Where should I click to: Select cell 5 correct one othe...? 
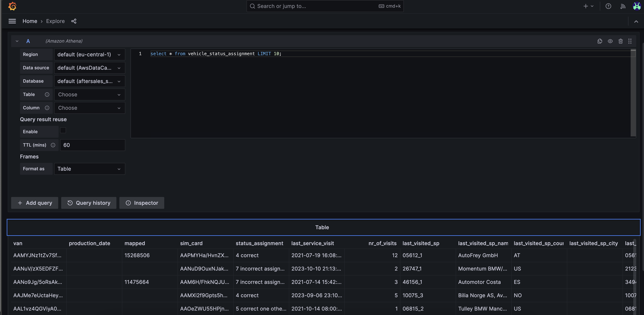261,309
